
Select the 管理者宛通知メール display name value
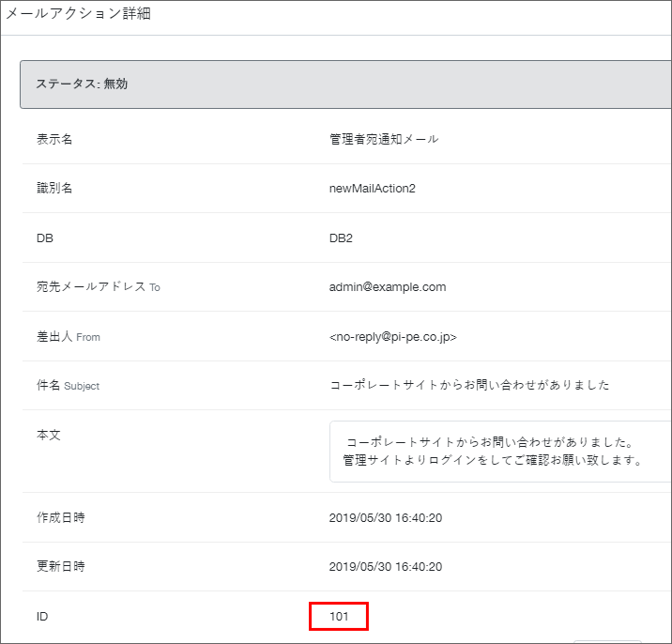point(384,139)
